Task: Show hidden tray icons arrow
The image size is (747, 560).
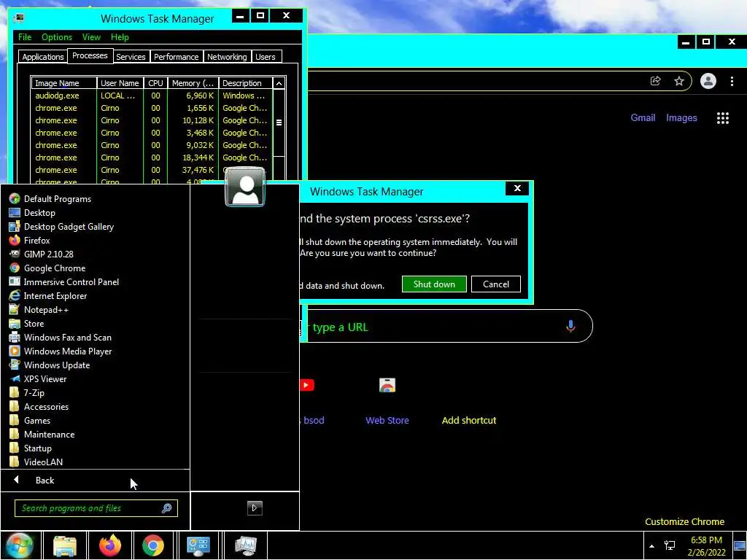Action: (651, 545)
